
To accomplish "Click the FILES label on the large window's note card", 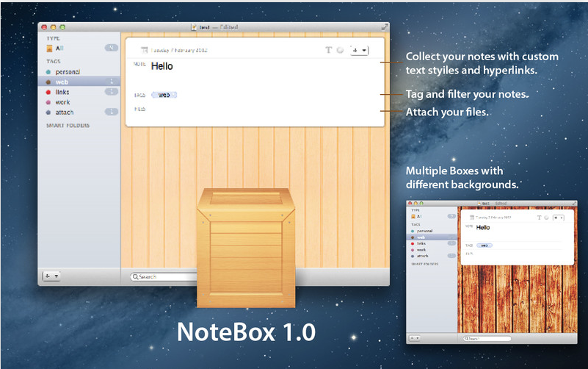I will click(x=140, y=109).
